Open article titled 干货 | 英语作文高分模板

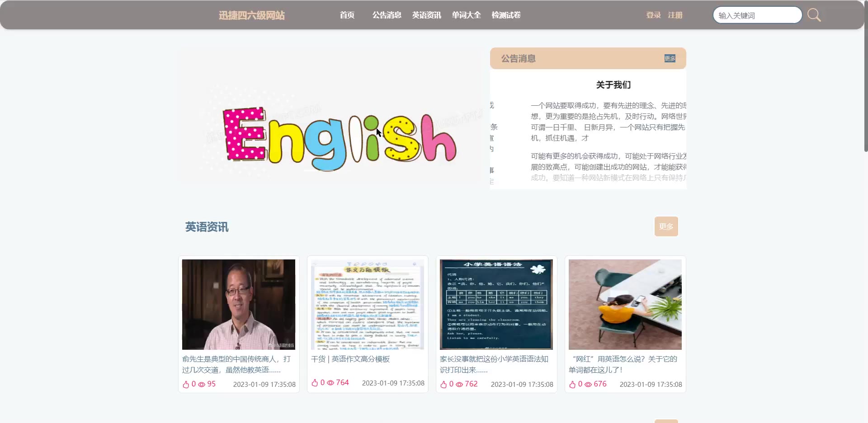point(350,359)
